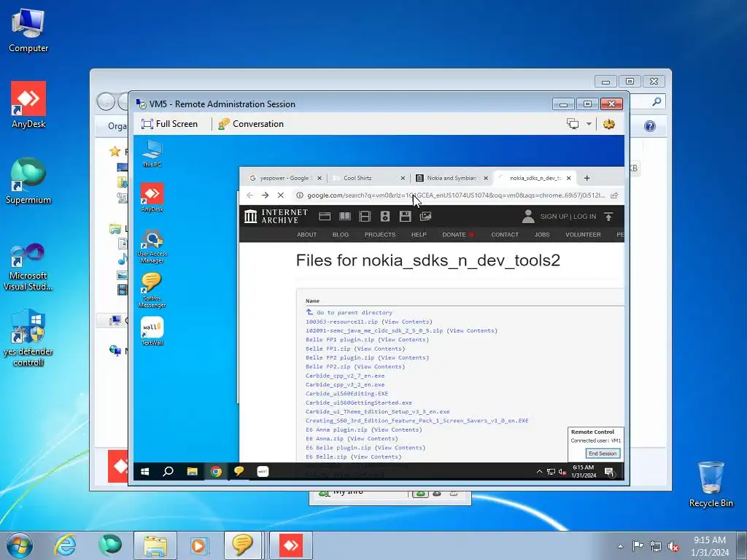Open the Texts book icon on Internet Archive

click(345, 217)
